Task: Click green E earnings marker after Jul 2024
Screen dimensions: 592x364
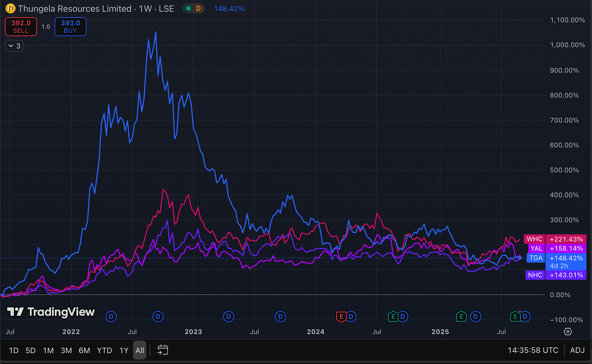Action: [393, 316]
